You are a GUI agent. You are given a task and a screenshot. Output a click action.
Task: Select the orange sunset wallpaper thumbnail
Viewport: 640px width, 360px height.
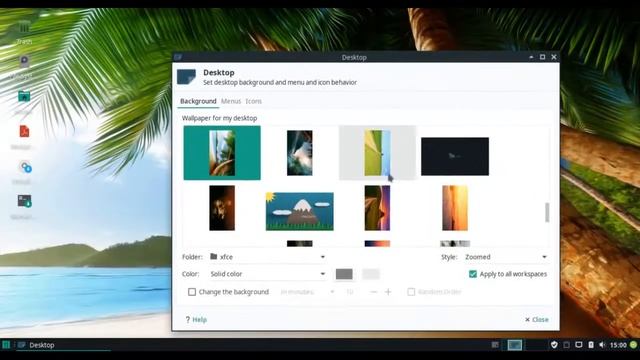click(455, 208)
